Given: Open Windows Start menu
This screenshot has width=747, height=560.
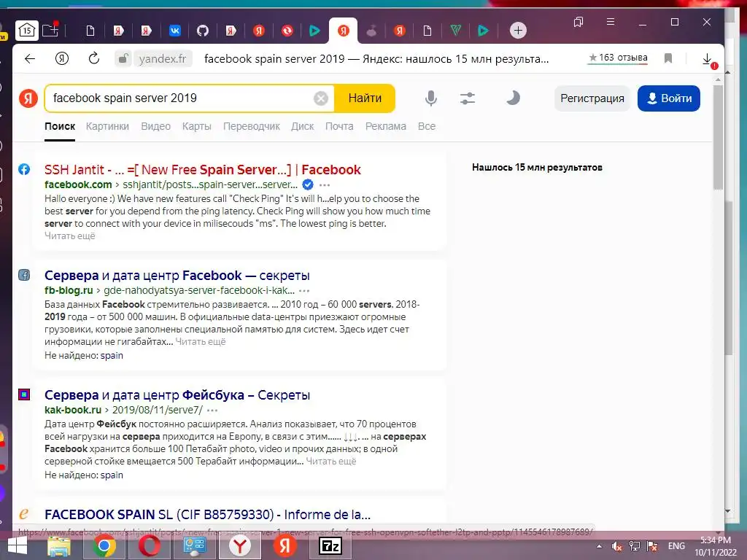Looking at the screenshot, I should coord(18,545).
